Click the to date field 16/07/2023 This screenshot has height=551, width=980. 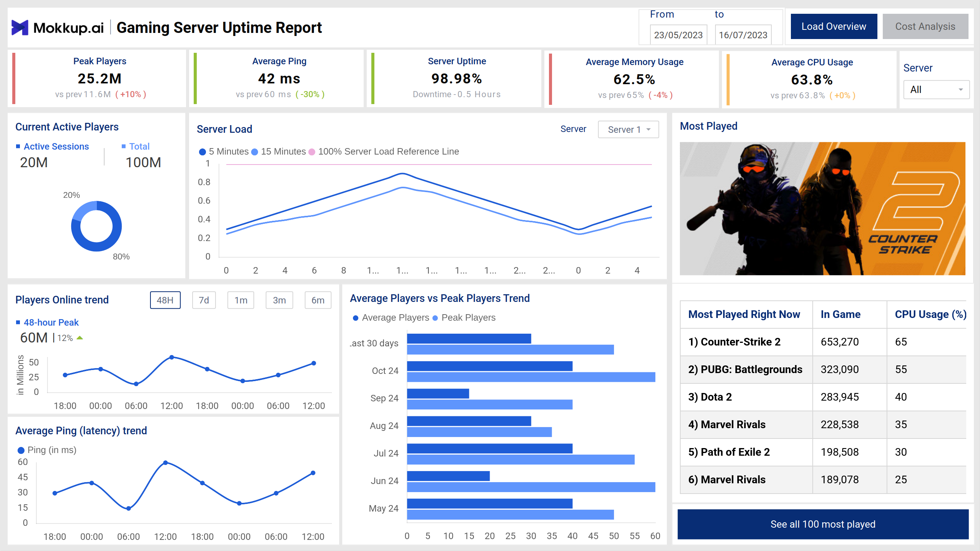[743, 35]
